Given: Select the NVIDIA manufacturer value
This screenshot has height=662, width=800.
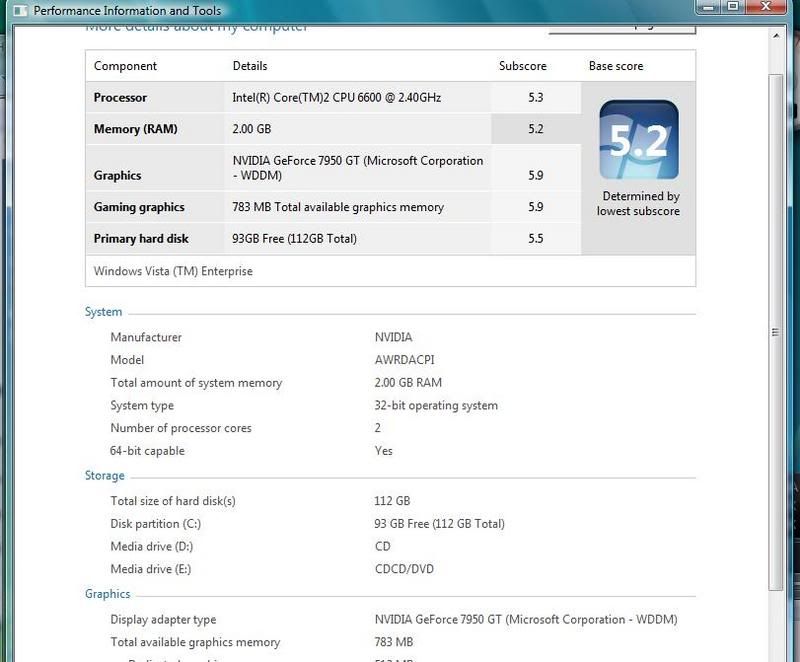Looking at the screenshot, I should click(393, 337).
